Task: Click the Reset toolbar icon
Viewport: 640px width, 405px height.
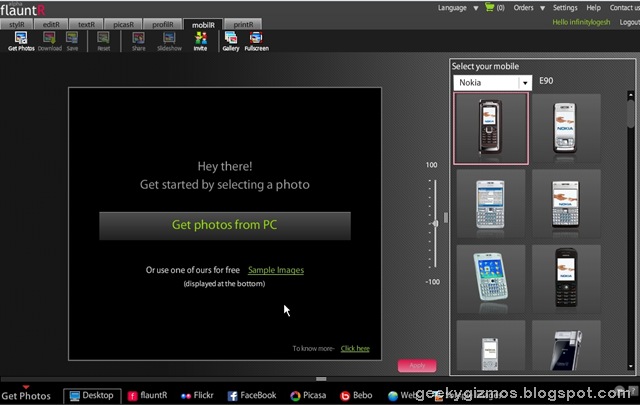Action: pyautogui.click(x=103, y=41)
